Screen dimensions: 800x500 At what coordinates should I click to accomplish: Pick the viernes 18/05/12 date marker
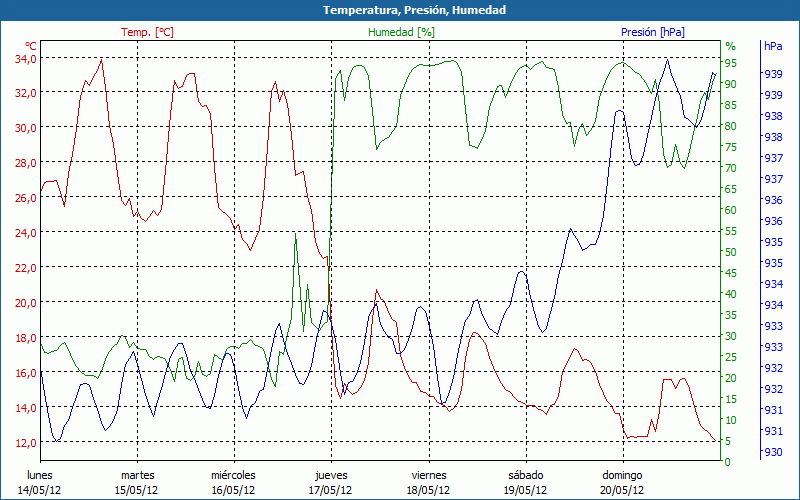click(x=428, y=482)
